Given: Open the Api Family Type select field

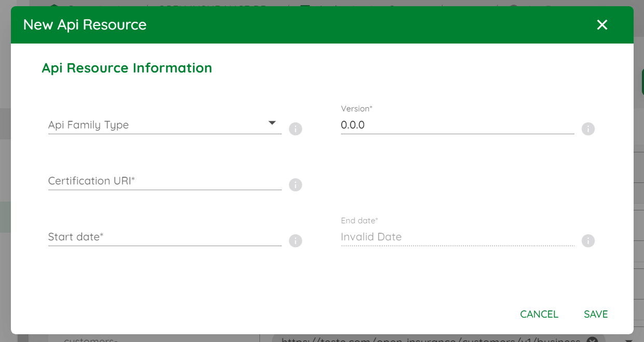Looking at the screenshot, I should point(165,125).
